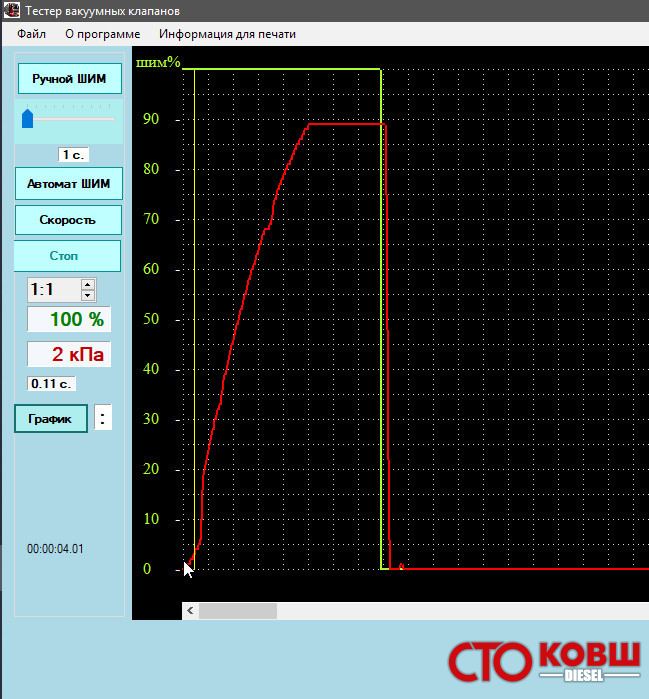Click the manual PWM slider handle
Image resolution: width=649 pixels, height=699 pixels.
tap(28, 120)
